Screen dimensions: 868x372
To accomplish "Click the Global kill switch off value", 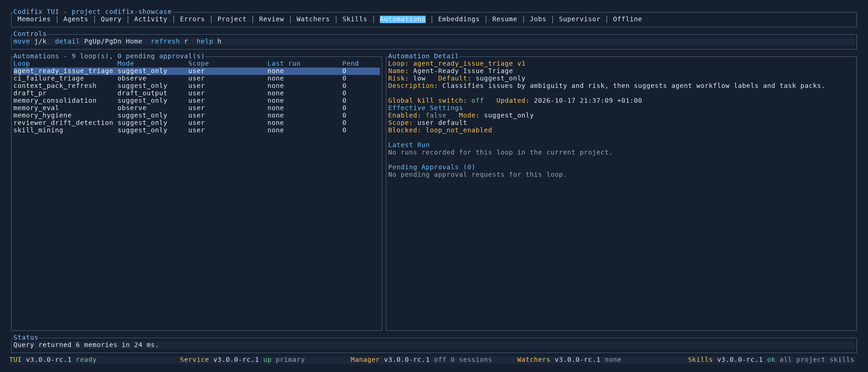I will pyautogui.click(x=477, y=100).
